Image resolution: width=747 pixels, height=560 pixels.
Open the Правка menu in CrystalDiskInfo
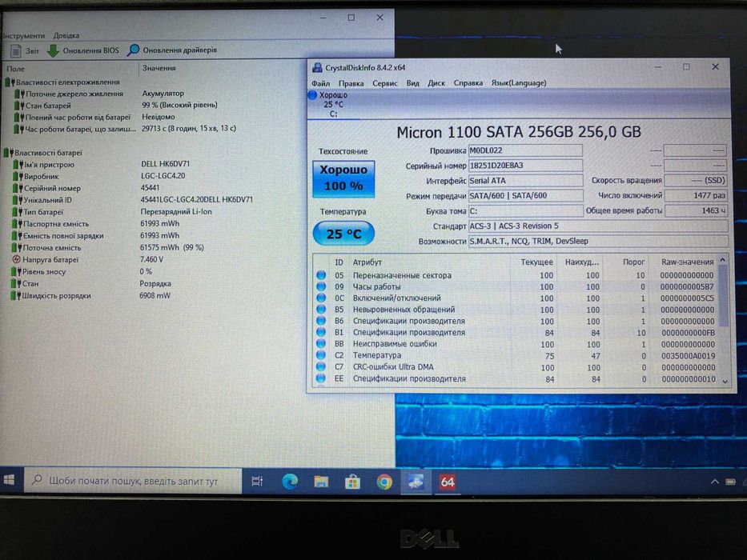(x=351, y=83)
